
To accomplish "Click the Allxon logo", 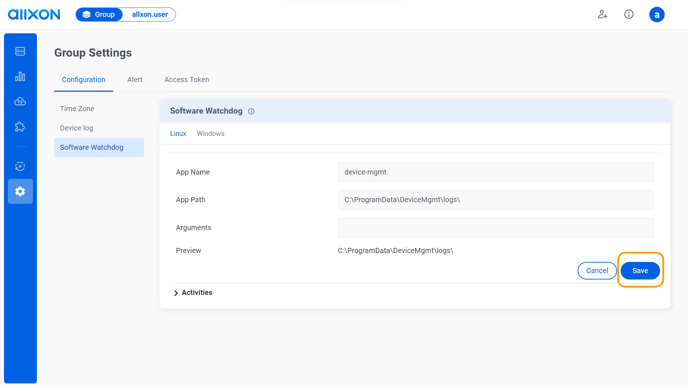I will point(34,14).
